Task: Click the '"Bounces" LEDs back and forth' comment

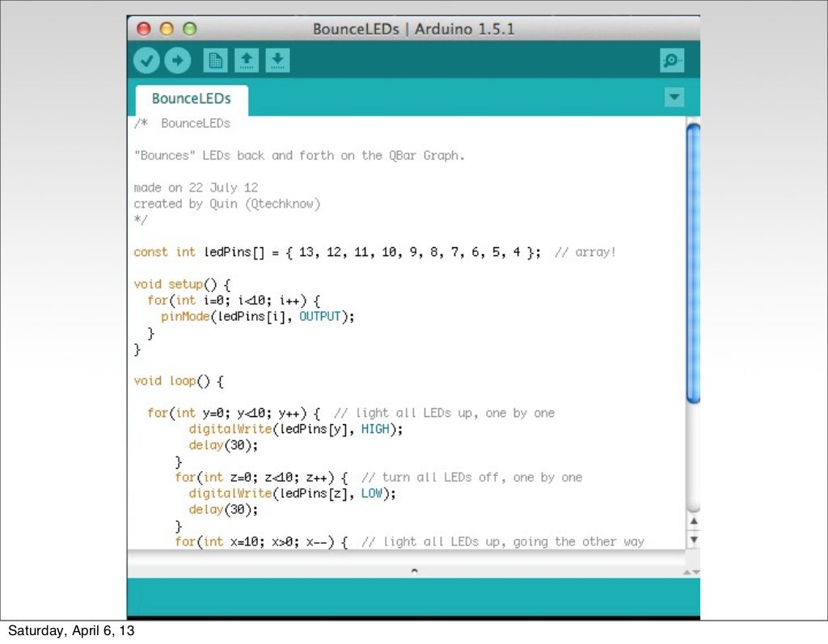Action: [x=299, y=156]
